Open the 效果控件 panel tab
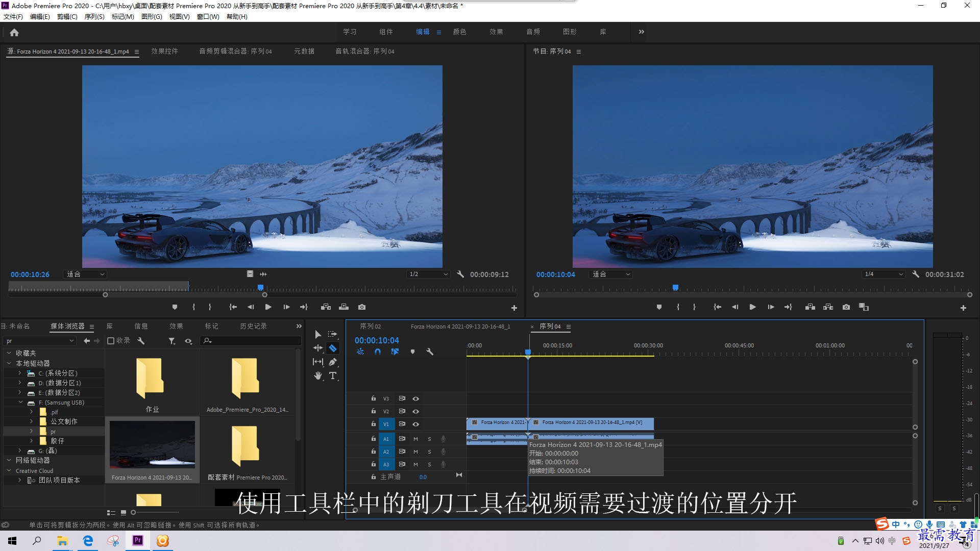 [164, 51]
